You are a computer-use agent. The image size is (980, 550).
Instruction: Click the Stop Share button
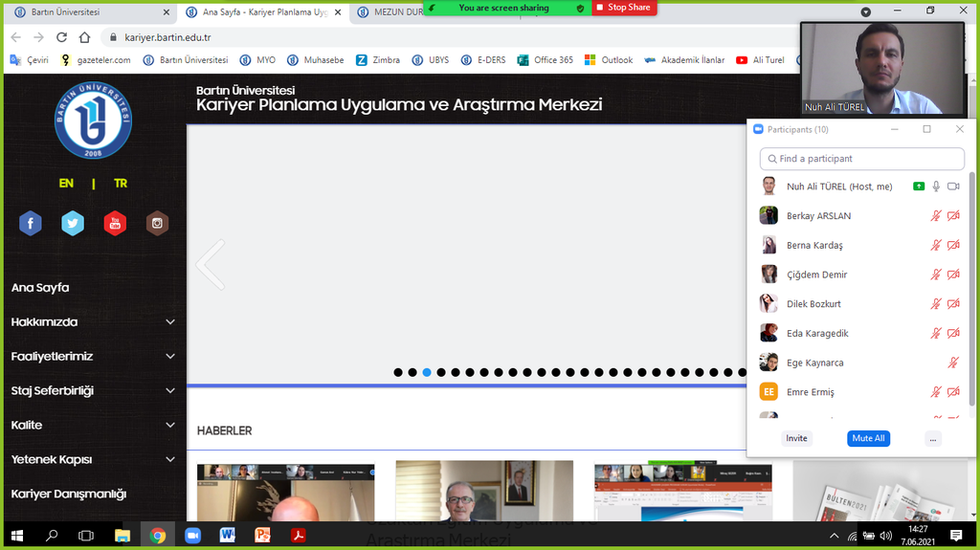pyautogui.click(x=625, y=8)
